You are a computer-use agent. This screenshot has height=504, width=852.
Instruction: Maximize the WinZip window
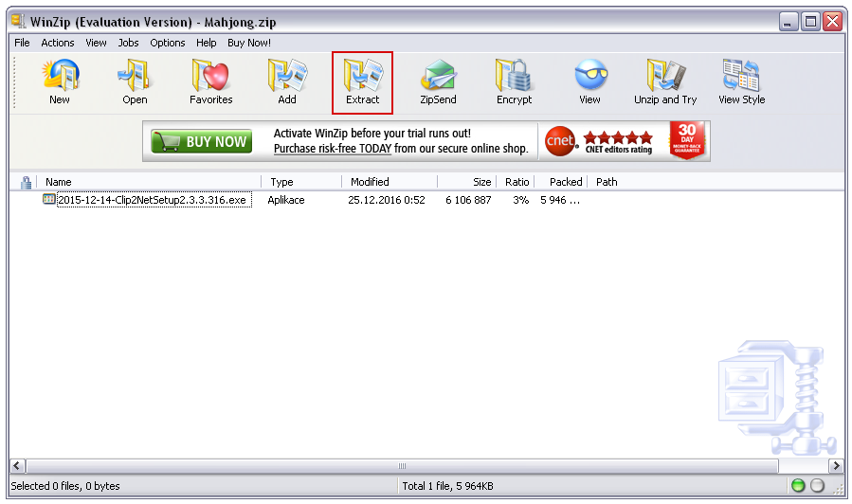click(x=810, y=21)
